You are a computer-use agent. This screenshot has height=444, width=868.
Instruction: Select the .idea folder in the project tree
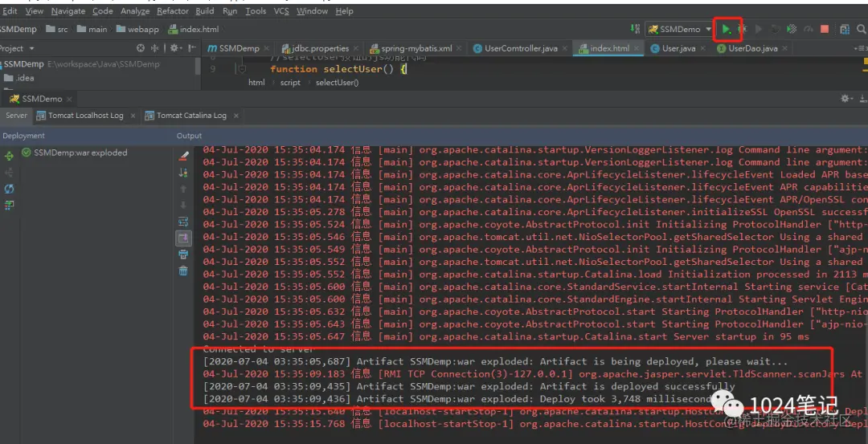pos(18,78)
